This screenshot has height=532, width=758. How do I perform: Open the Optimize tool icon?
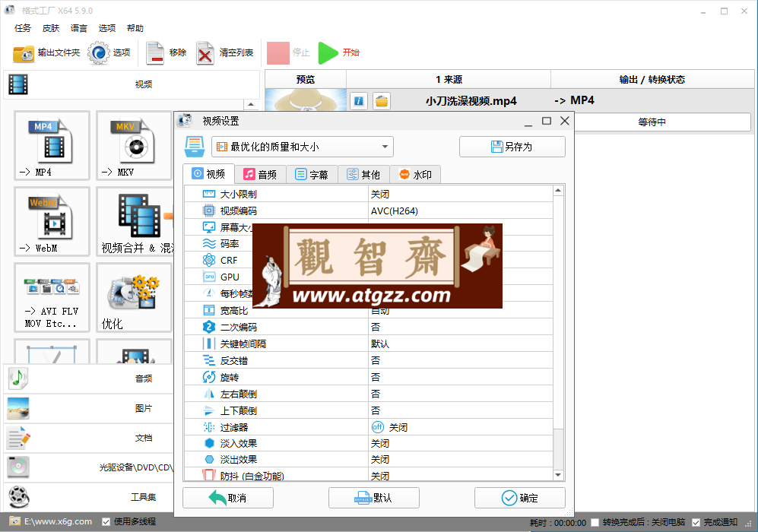134,297
